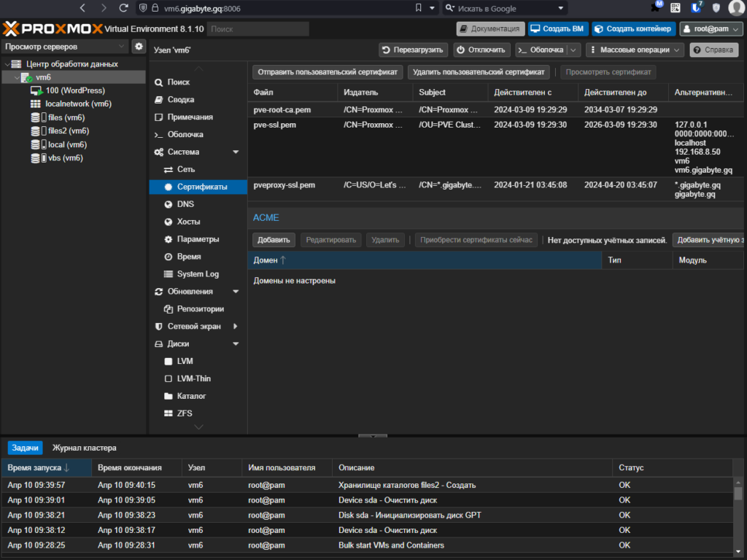Open the localnetwork (vm6) tree entry
Viewport: 747px width, 560px height.
77,104
